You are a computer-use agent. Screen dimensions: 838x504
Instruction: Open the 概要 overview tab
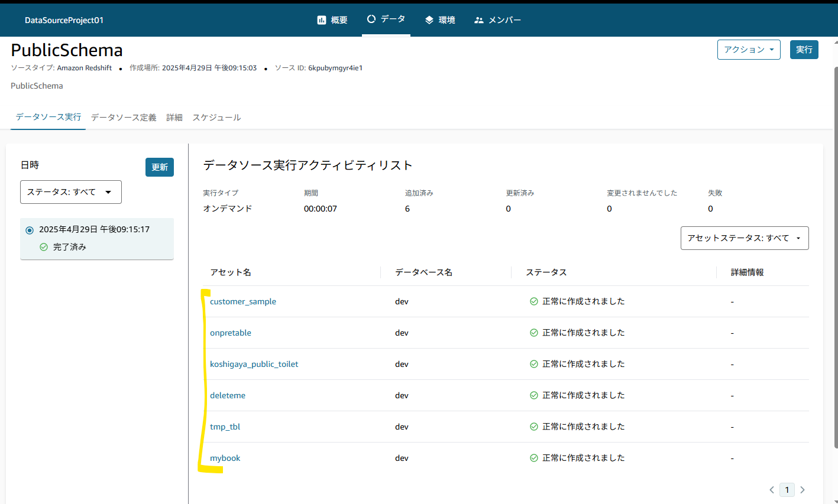tap(332, 20)
